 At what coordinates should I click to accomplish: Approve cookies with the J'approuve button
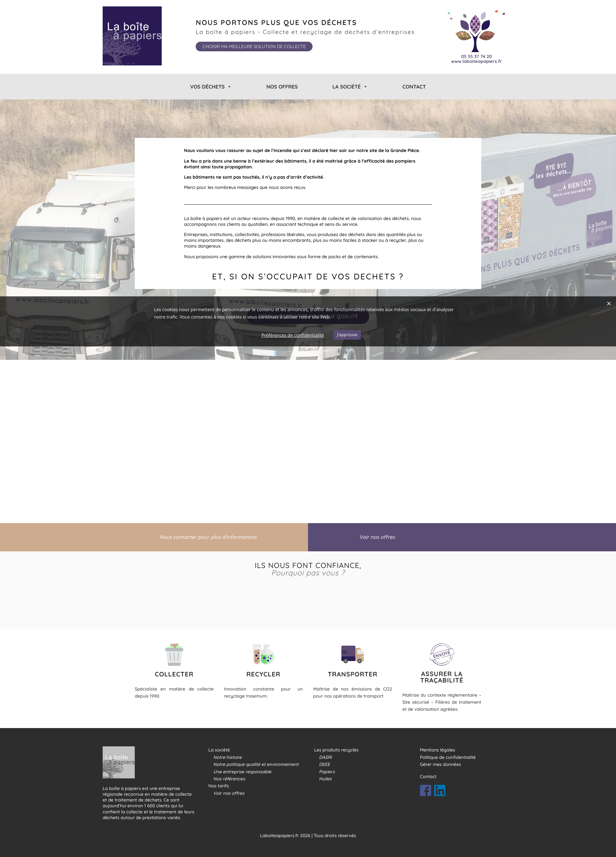347,335
